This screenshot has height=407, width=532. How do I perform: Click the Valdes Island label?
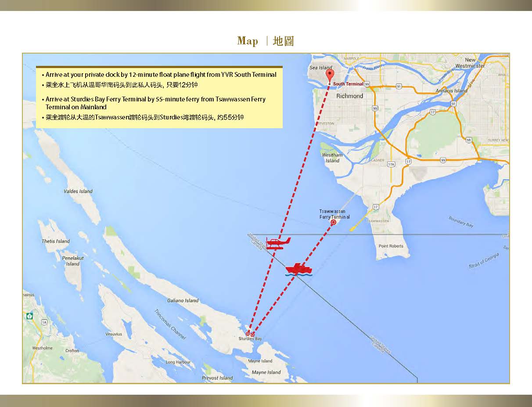point(78,191)
